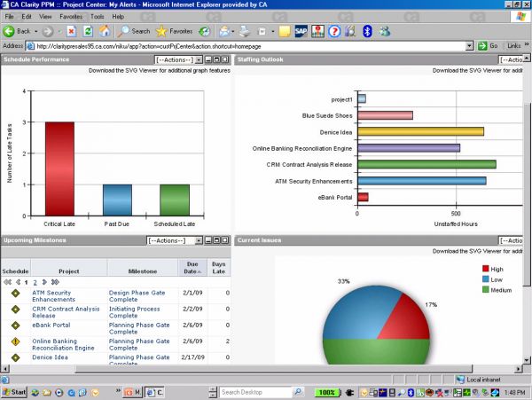The height and width of the screenshot is (400, 532).
Task: Close the Upcoming Milestones portlet
Action: tap(224, 240)
